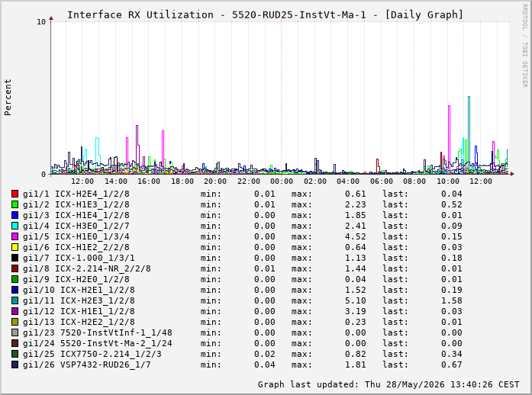Image resolution: width=532 pixels, height=395 pixels.
Task: Click the olive swatch for gi1/13
Action: point(15,322)
